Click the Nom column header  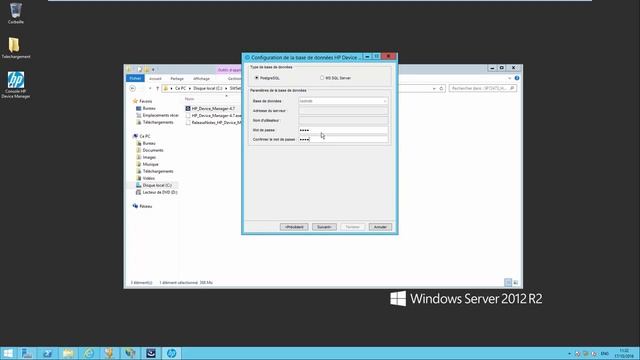click(x=189, y=99)
